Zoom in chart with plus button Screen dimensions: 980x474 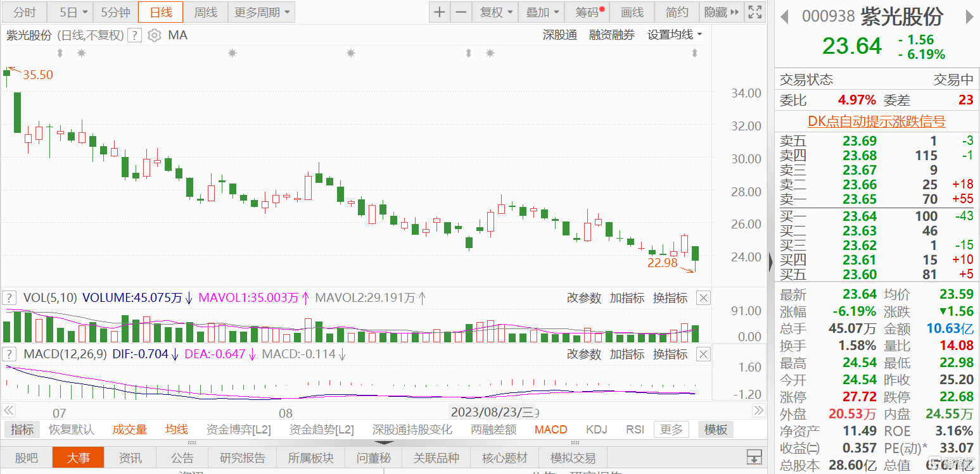click(x=440, y=12)
